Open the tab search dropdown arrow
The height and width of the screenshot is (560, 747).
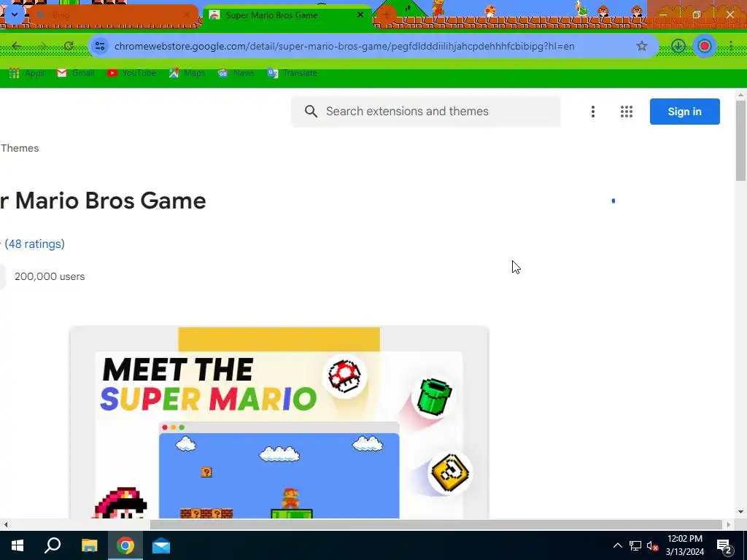[15, 15]
